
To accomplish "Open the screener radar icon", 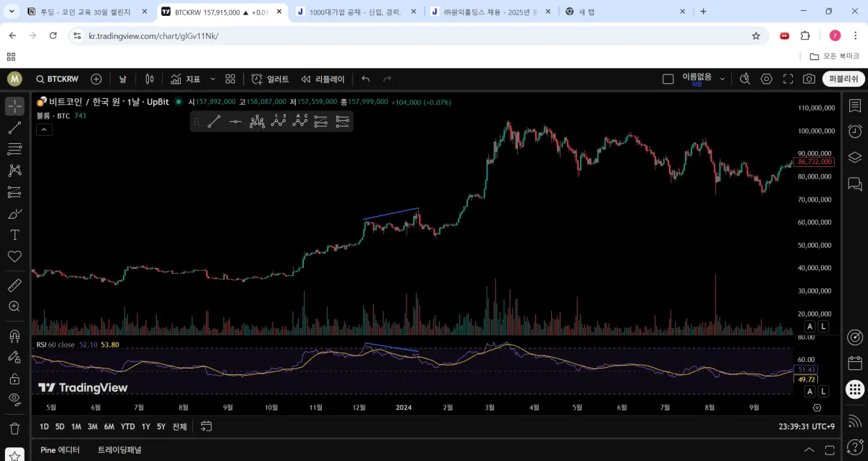I will pos(855,337).
